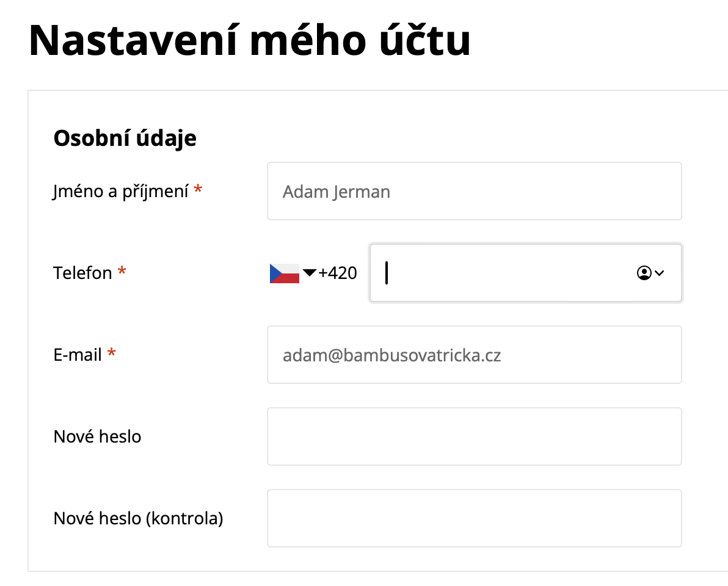
Task: Click the Jméno a příjmení label
Action: click(x=121, y=191)
